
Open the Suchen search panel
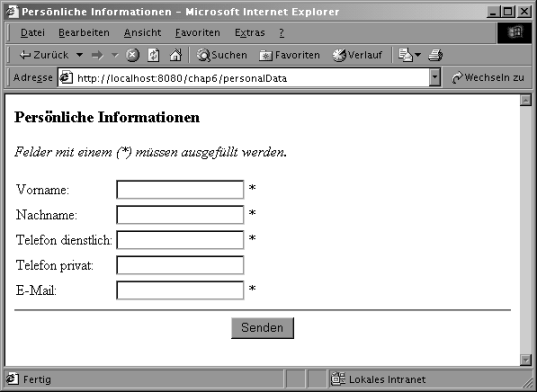[x=222, y=55]
